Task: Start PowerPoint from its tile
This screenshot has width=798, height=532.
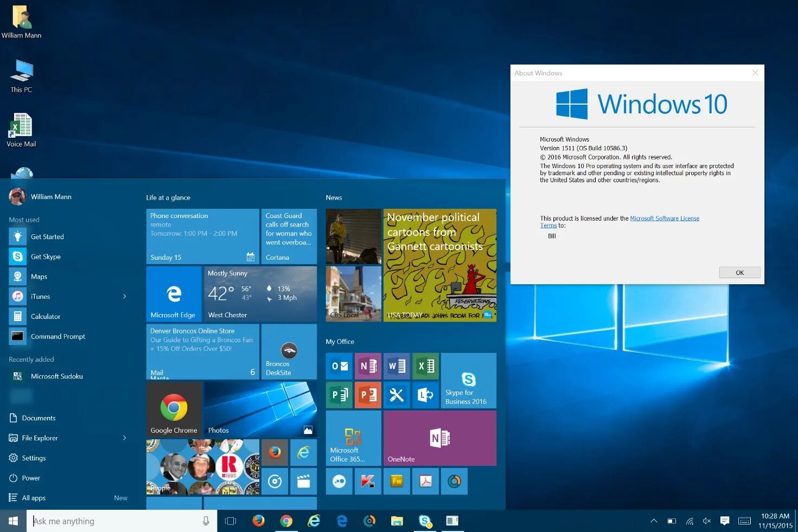Action: coord(368,395)
